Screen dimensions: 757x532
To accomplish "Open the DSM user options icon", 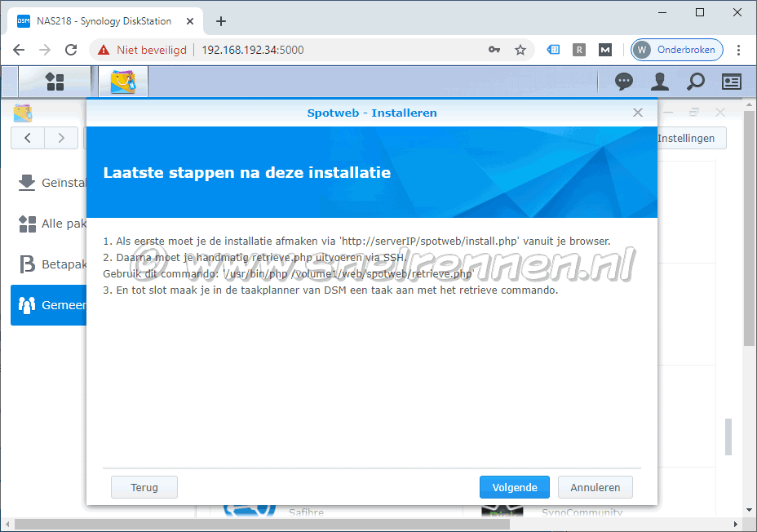I will tap(659, 82).
